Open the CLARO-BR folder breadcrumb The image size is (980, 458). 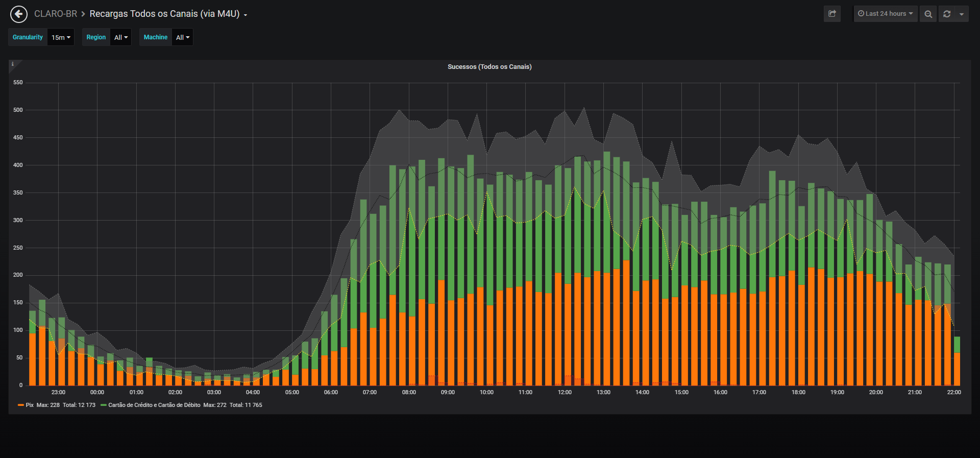[x=56, y=14]
